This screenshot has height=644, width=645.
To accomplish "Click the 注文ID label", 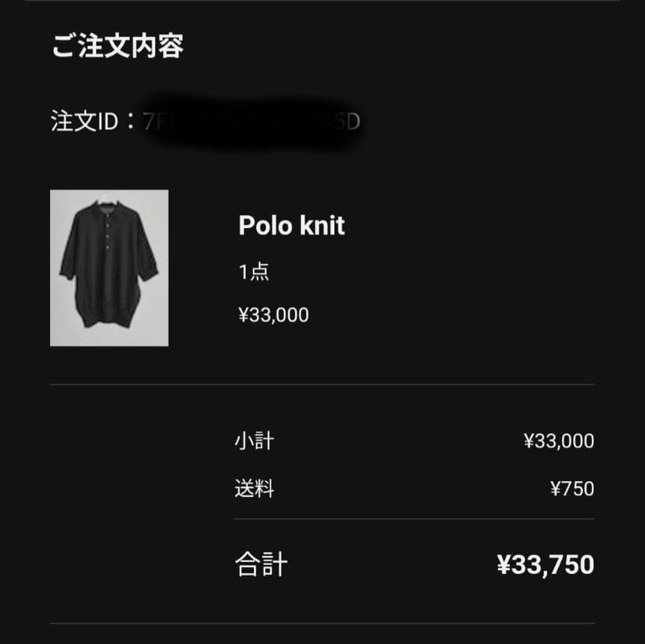I will click(84, 121).
